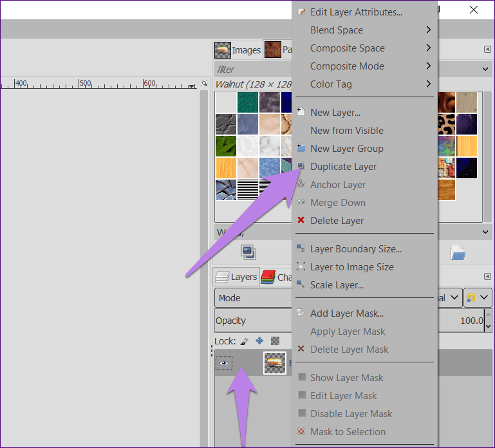Click the Scale Layer icon
The height and width of the screenshot is (448, 495).
click(x=301, y=284)
